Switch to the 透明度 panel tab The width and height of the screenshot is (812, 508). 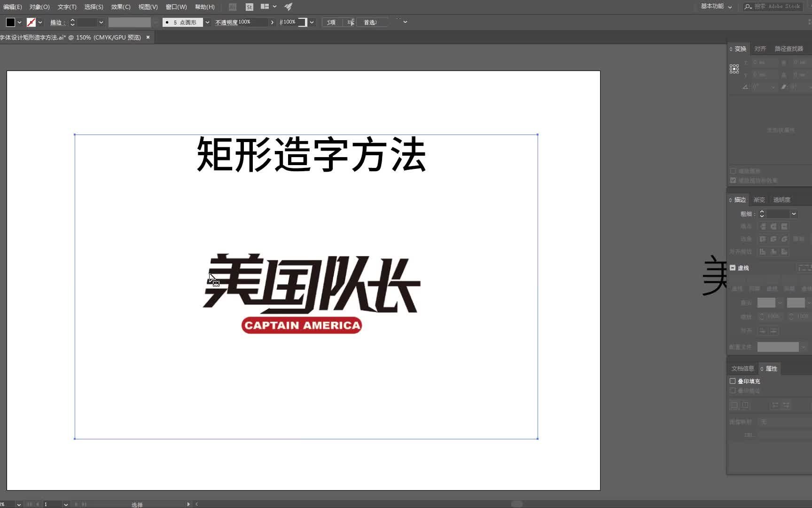(x=782, y=200)
